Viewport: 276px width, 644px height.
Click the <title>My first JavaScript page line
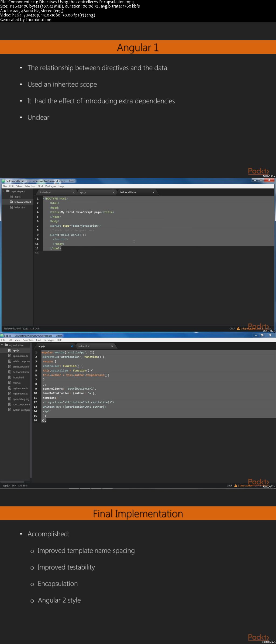point(82,212)
